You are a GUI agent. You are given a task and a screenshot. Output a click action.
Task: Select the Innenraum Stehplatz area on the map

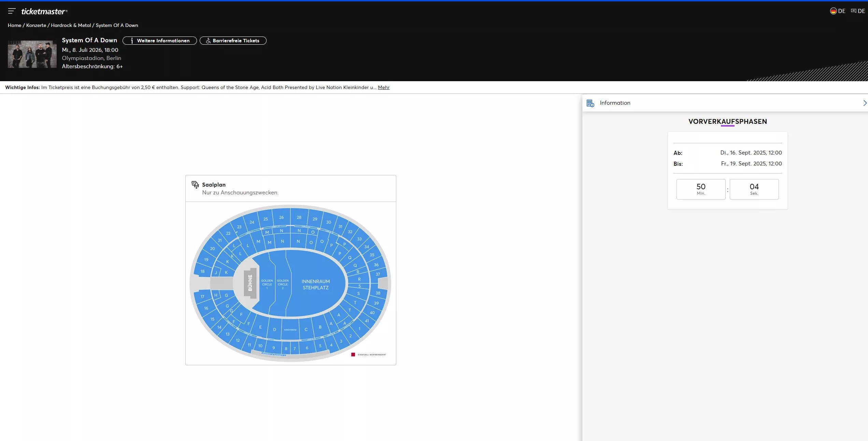pos(316,284)
